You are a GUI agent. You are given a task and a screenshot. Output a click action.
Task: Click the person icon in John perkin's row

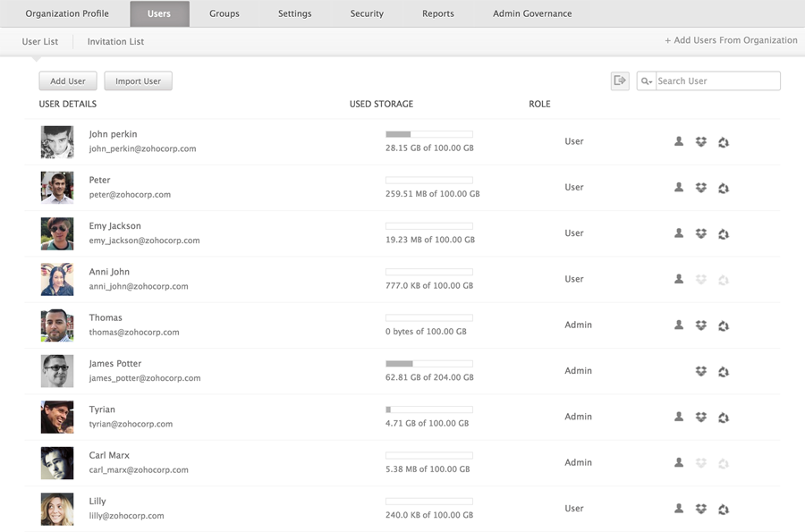679,141
